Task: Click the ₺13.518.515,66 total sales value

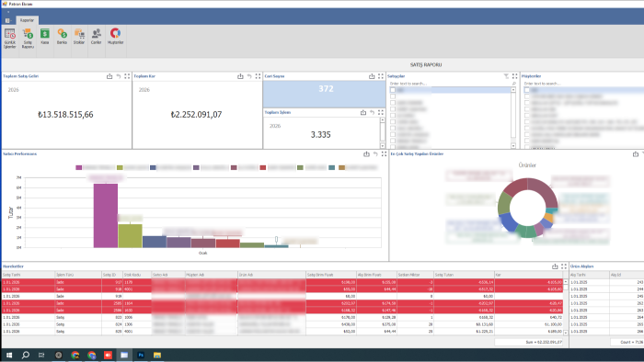Action: click(65, 115)
